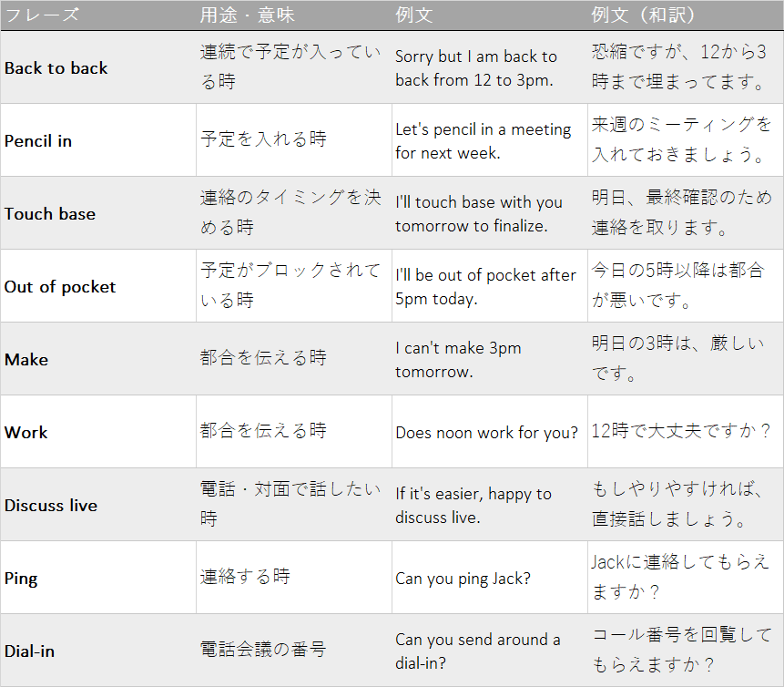Click the 用途・意味 column header
Image resolution: width=784 pixels, height=687 pixels.
coord(247,15)
